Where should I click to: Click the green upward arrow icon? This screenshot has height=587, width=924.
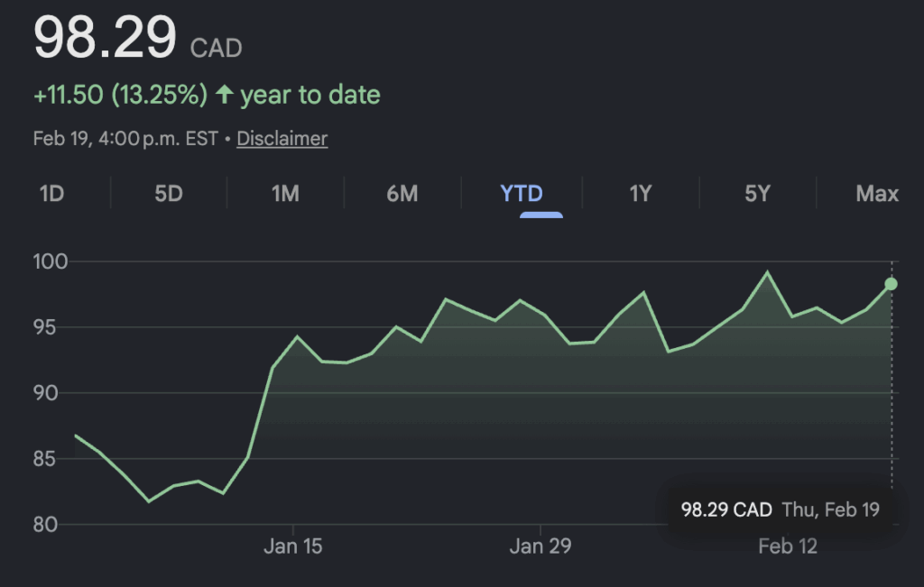coord(224,95)
